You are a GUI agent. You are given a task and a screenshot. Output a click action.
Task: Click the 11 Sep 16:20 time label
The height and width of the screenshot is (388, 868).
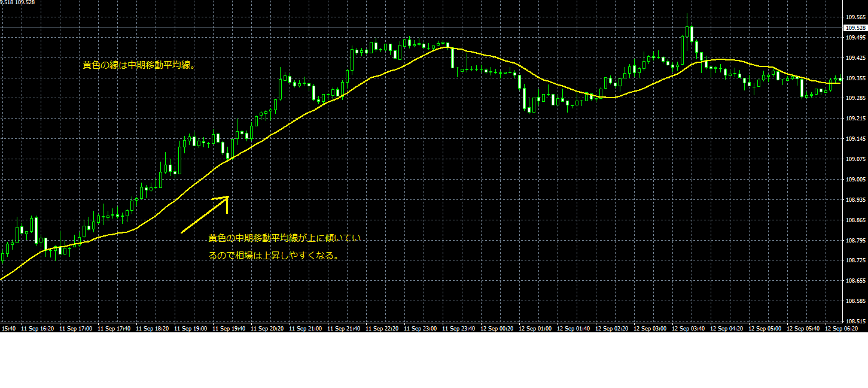[x=36, y=329]
